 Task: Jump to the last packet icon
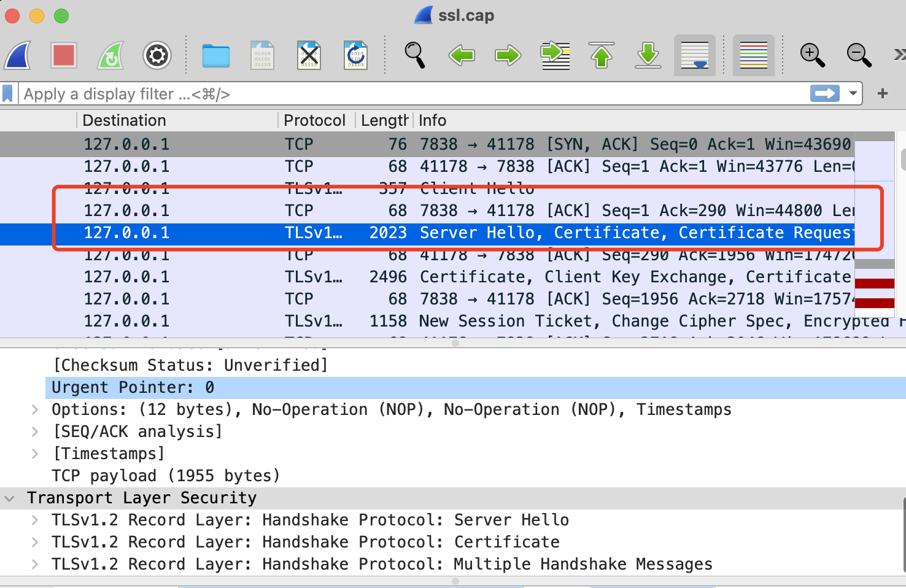pyautogui.click(x=648, y=55)
